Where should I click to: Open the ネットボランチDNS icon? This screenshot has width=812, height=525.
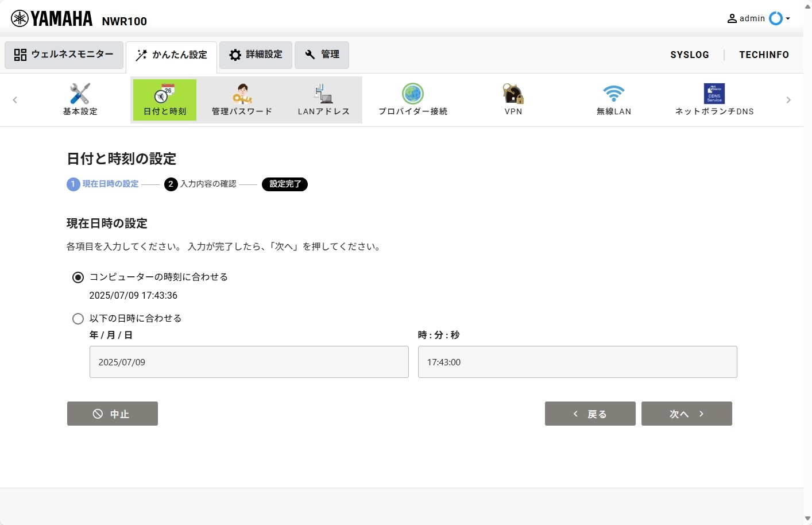pos(714,94)
